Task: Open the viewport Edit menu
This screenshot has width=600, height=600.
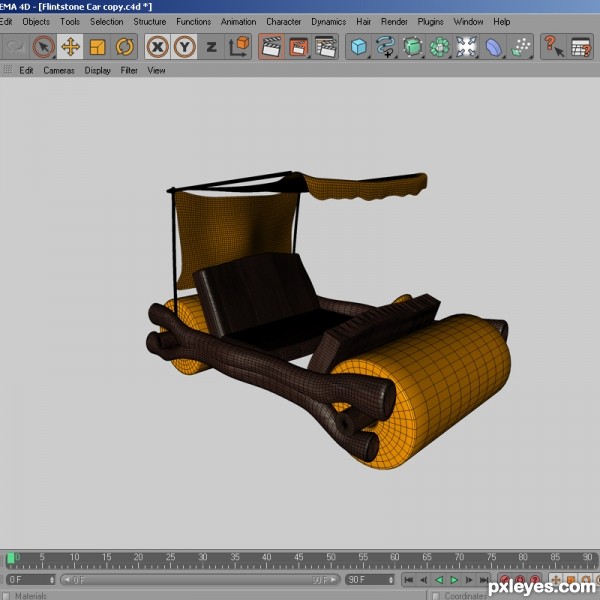Action: point(26,70)
